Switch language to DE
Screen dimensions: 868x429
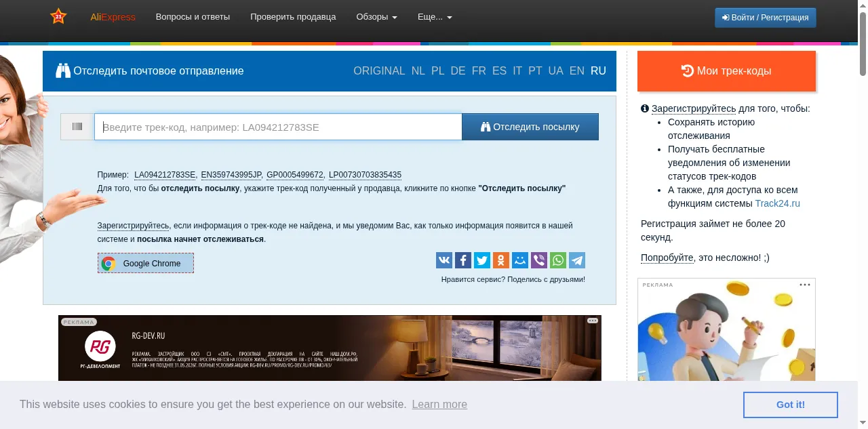coord(458,71)
